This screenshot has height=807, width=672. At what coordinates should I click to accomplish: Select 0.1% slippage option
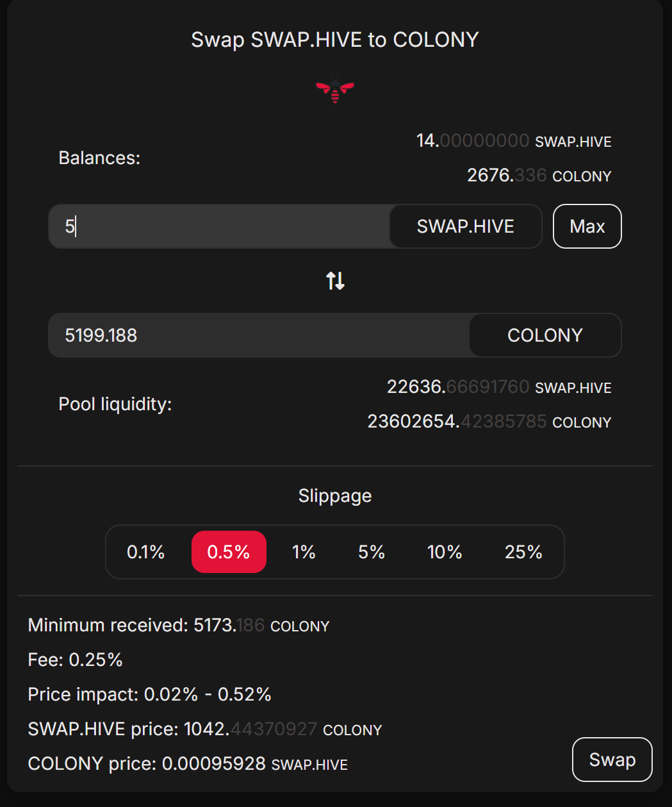coord(146,552)
